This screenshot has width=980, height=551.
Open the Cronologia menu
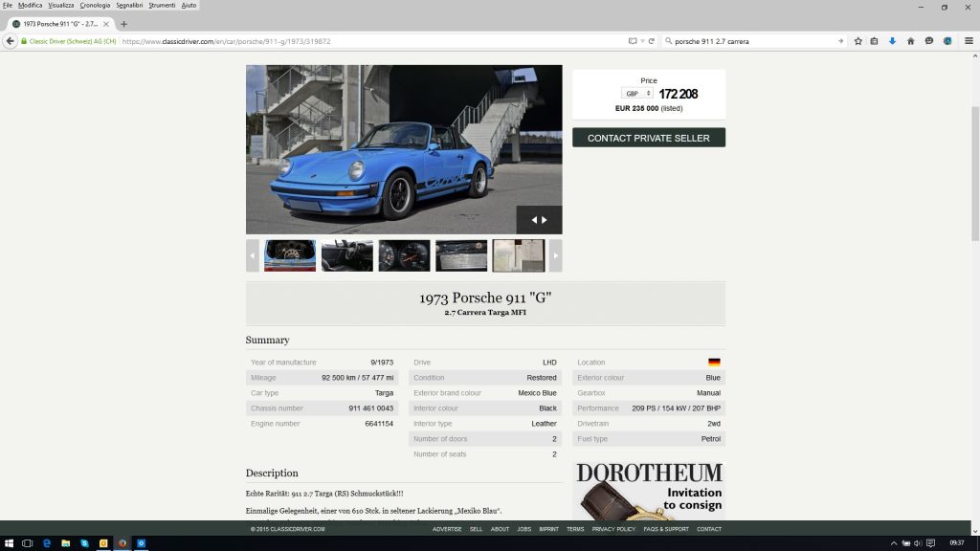pyautogui.click(x=95, y=5)
